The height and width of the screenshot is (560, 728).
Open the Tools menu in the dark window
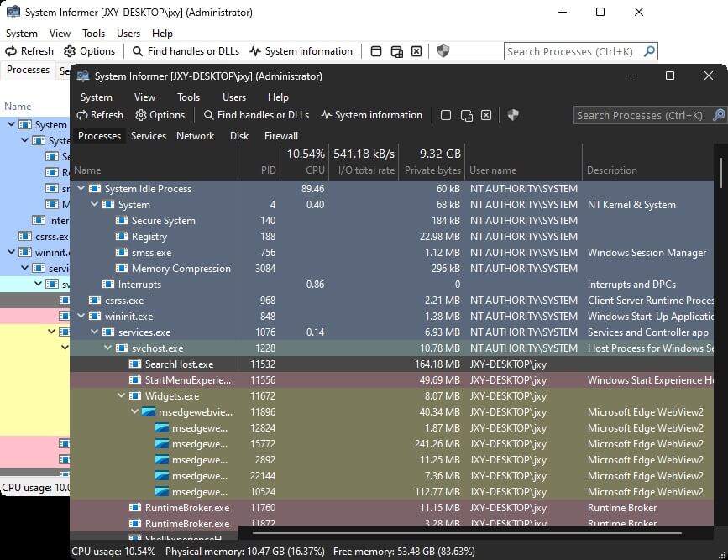(x=188, y=97)
